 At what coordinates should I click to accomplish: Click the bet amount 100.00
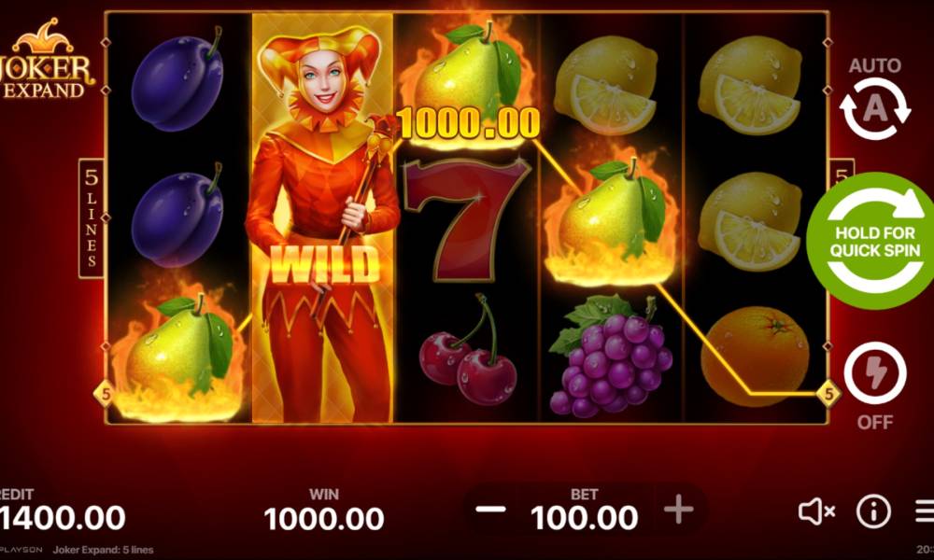(584, 518)
